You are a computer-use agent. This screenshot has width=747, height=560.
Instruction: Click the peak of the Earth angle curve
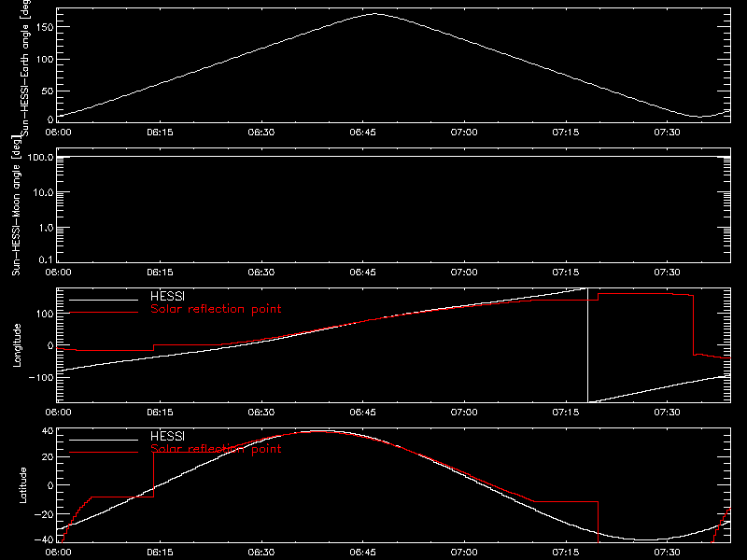(375, 14)
